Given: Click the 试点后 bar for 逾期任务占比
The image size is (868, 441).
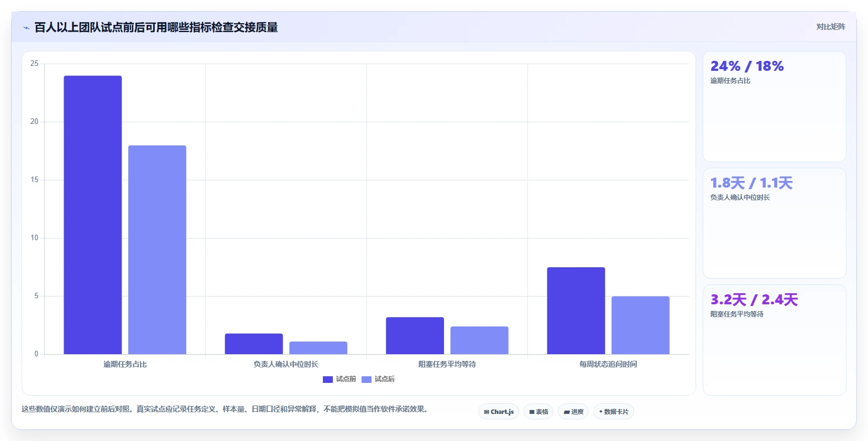Looking at the screenshot, I should (157, 250).
